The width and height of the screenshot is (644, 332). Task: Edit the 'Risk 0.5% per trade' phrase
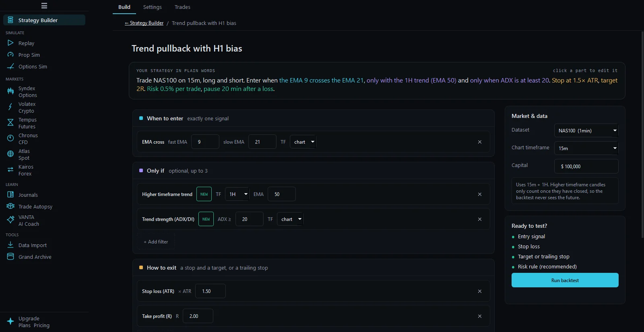tap(174, 89)
